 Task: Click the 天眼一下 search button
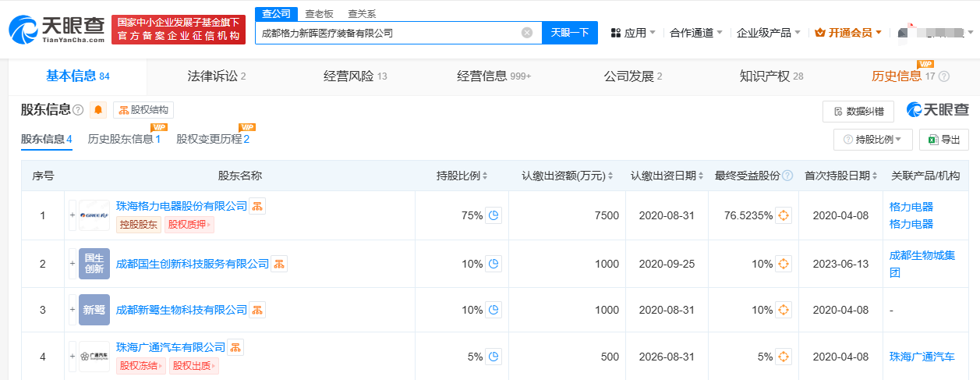tap(569, 33)
